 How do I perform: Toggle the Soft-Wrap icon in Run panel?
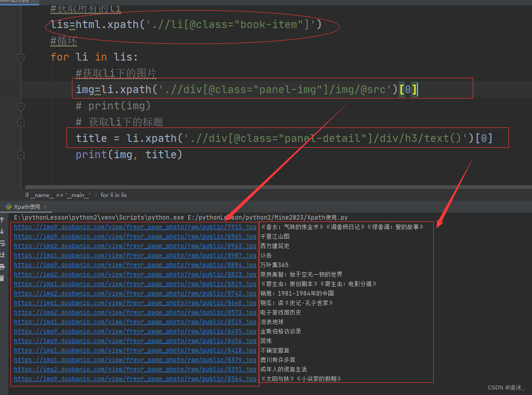coord(2,243)
